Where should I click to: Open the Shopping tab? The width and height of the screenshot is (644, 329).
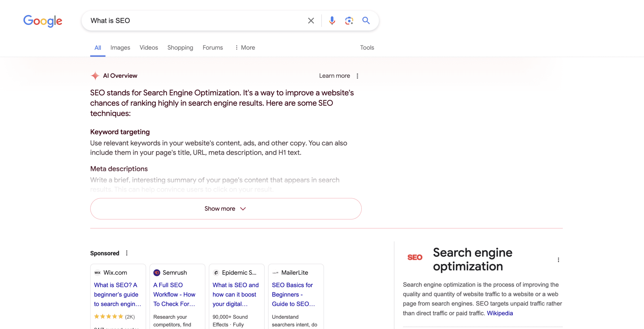(180, 48)
